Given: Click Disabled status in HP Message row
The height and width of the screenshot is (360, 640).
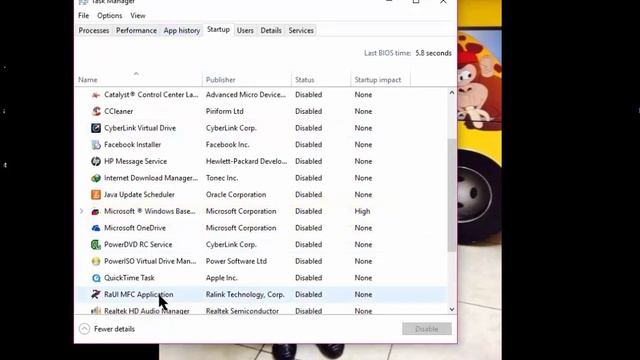Looking at the screenshot, I should click(309, 162).
